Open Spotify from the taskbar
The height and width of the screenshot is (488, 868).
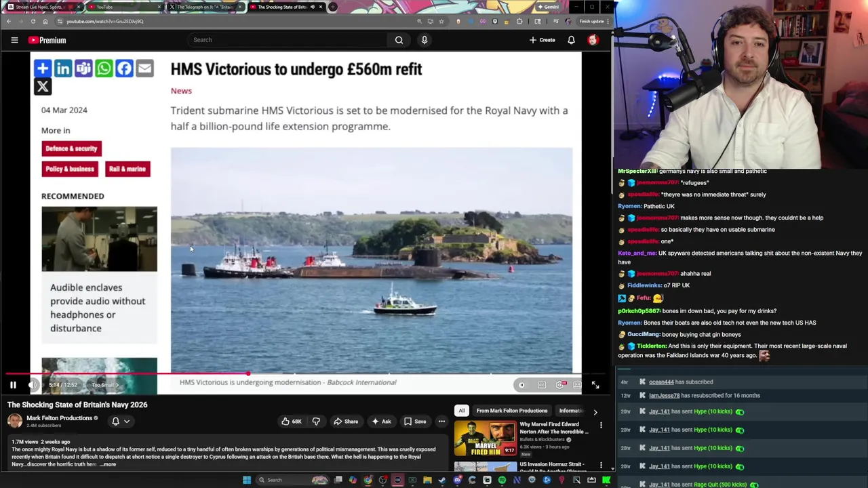pos(502,480)
